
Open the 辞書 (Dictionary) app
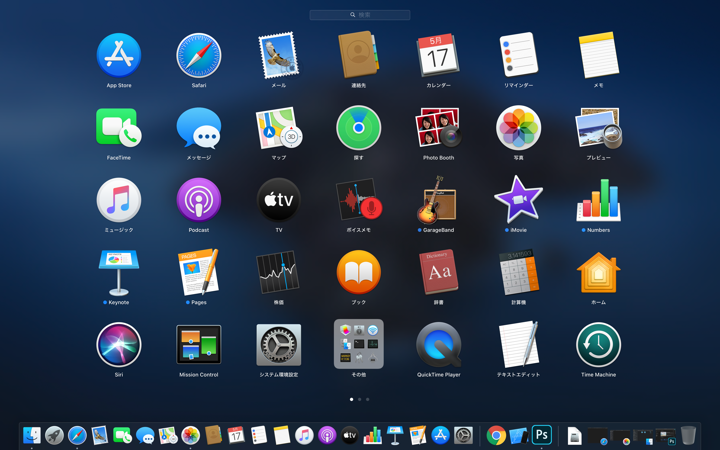[439, 272]
